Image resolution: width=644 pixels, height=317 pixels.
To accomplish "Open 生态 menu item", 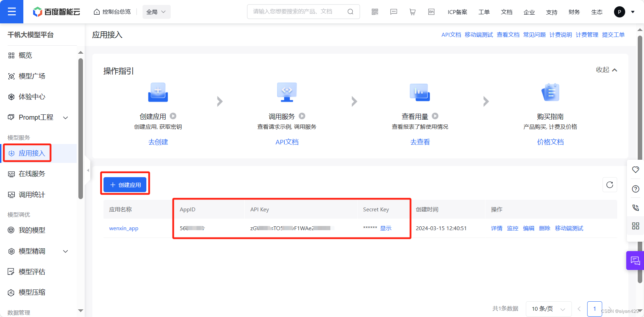I will [597, 12].
